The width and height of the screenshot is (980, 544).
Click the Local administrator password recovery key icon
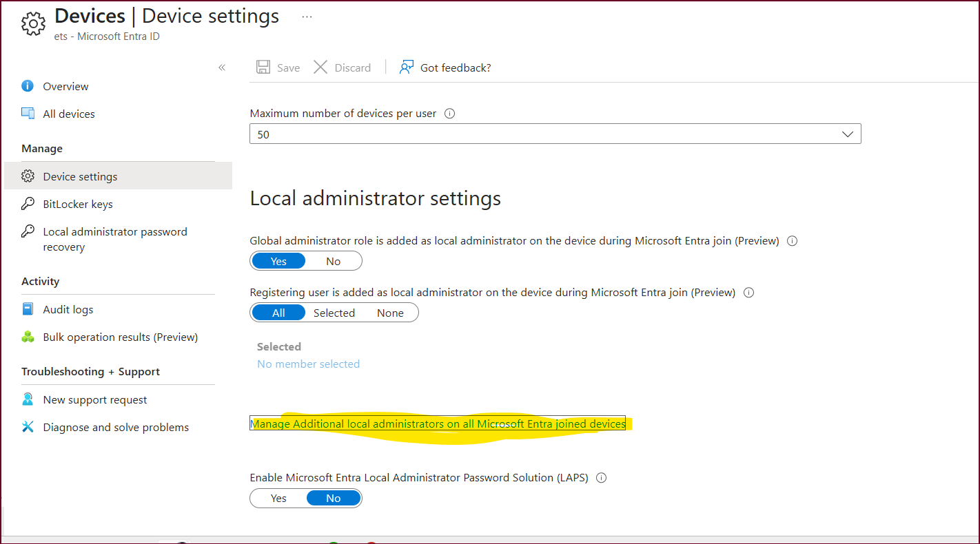point(28,231)
